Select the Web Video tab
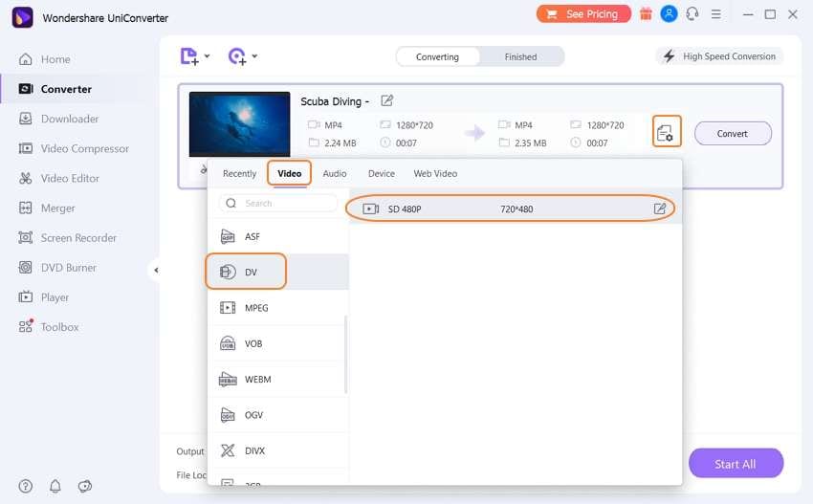813x504 pixels. point(435,174)
